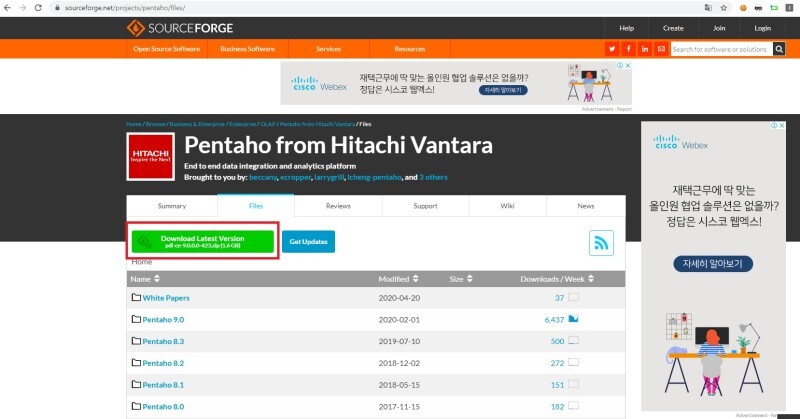Open the Pentaho 8.3 folder link
The height and width of the screenshot is (419, 800).
pos(163,341)
